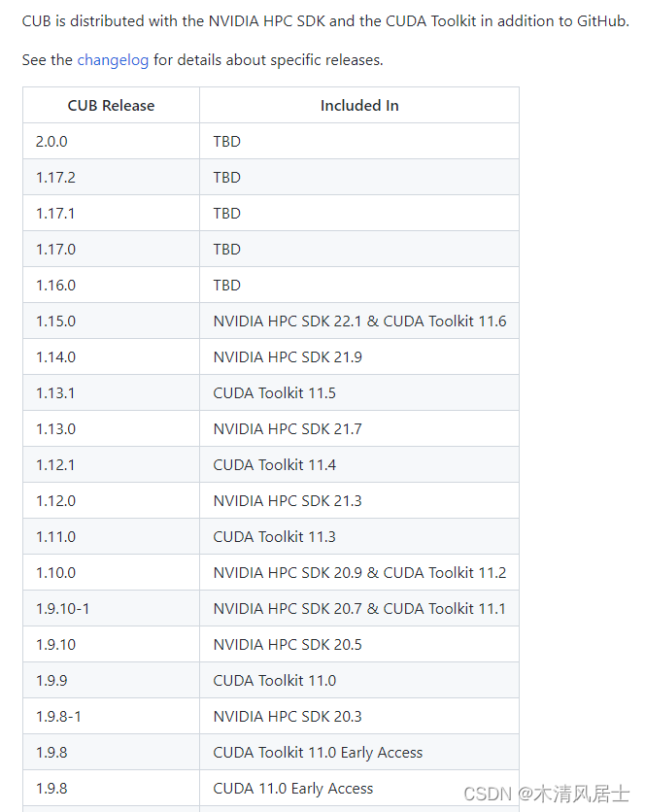Select the TBD cell in the 2.0.0 row
The image size is (645, 812).
[359, 141]
